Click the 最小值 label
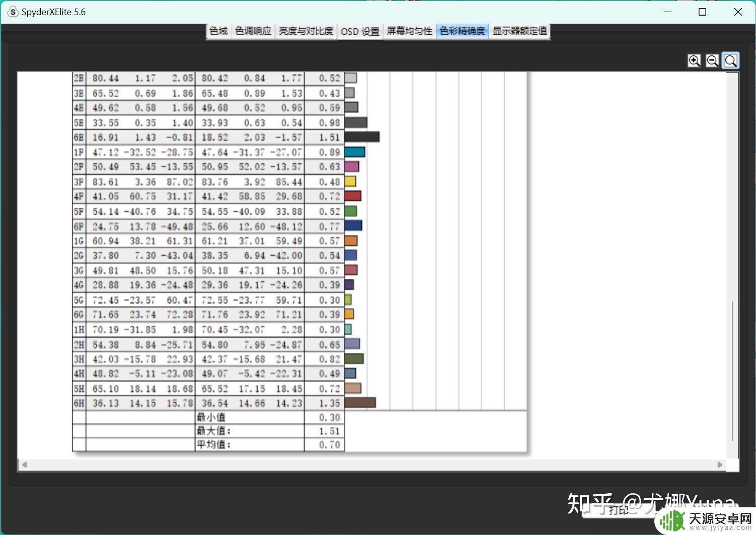Image resolution: width=756 pixels, height=535 pixels. [x=211, y=417]
